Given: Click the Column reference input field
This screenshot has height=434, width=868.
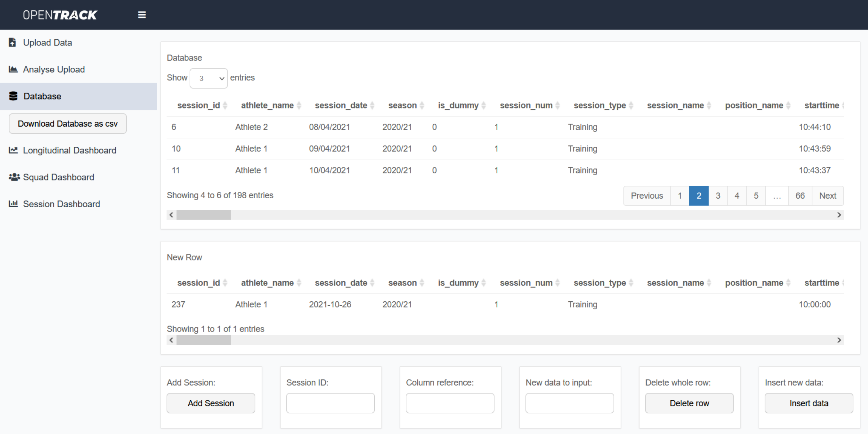Looking at the screenshot, I should [x=450, y=403].
